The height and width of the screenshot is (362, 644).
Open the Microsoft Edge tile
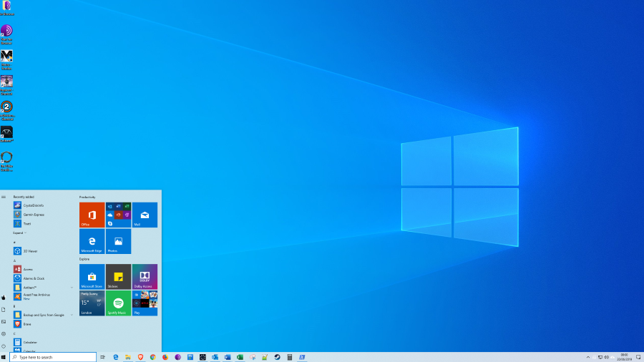click(x=92, y=241)
